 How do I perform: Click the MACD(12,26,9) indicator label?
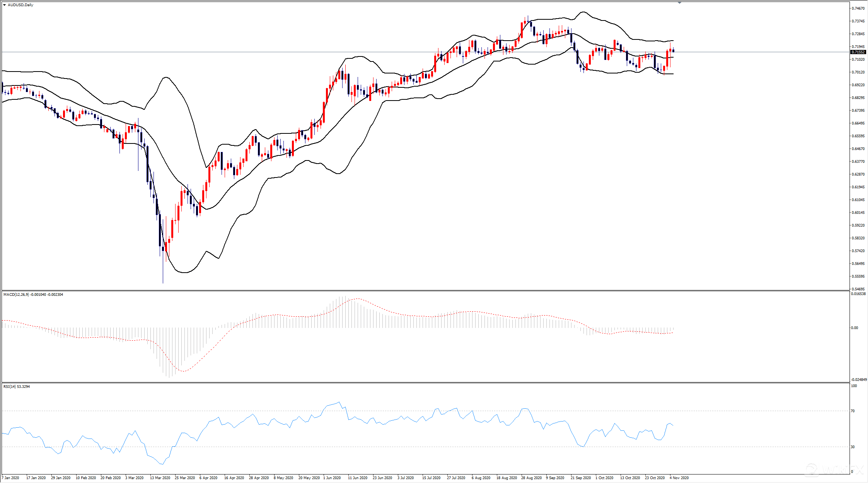click(x=16, y=295)
